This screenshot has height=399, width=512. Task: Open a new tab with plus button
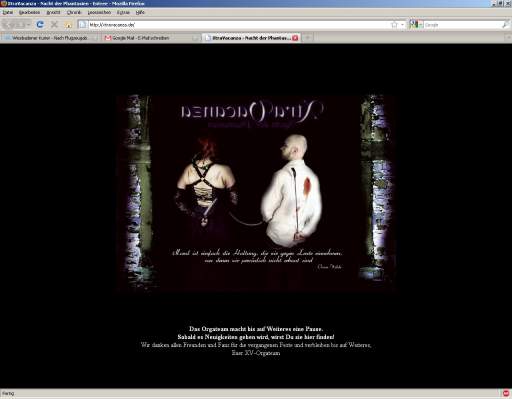[308, 38]
